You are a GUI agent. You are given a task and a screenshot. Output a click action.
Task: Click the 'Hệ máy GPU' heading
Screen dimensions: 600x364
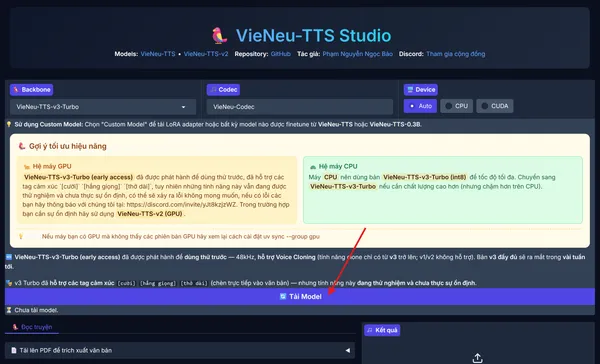pyautogui.click(x=52, y=166)
